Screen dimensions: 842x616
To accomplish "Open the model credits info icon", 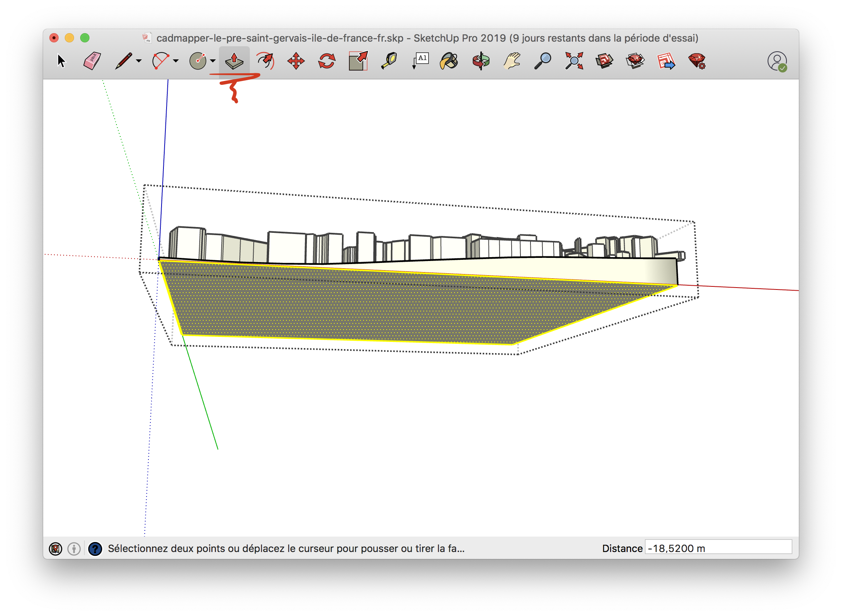I will point(74,549).
